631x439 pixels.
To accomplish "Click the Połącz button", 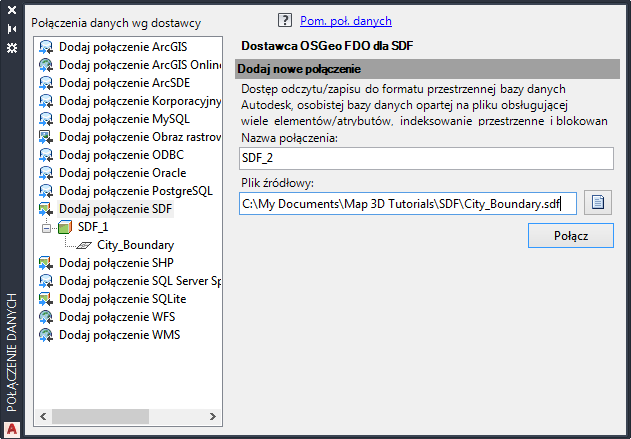I will coord(571,236).
